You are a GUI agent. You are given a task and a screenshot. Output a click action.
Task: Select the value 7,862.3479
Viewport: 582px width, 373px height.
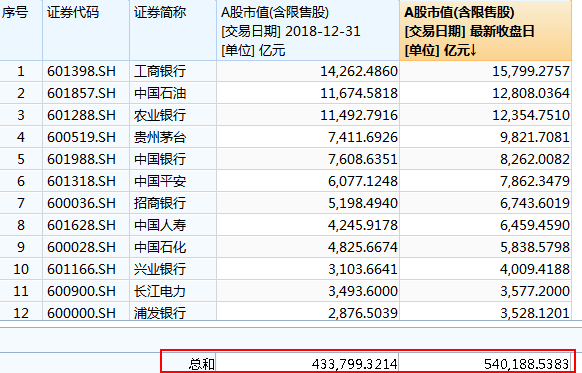pos(534,181)
